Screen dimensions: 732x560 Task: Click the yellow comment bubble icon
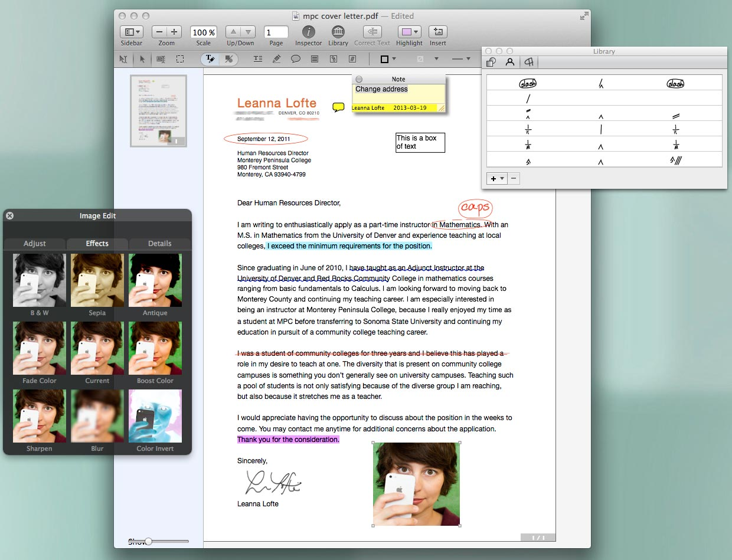tap(338, 107)
